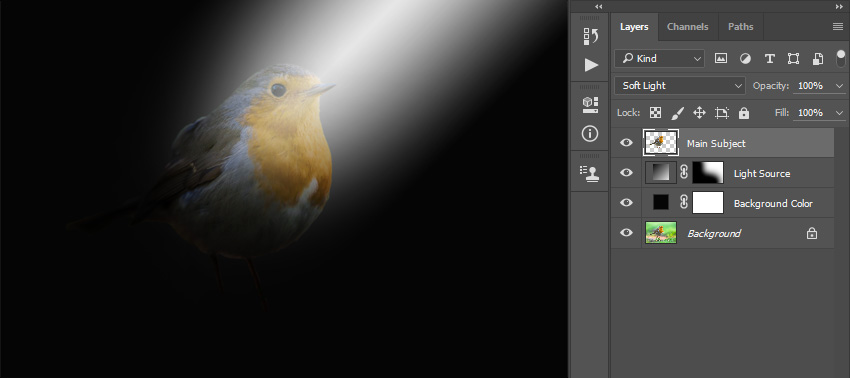This screenshot has height=378, width=850.
Task: Open the 3D panel icon
Action: [x=591, y=105]
